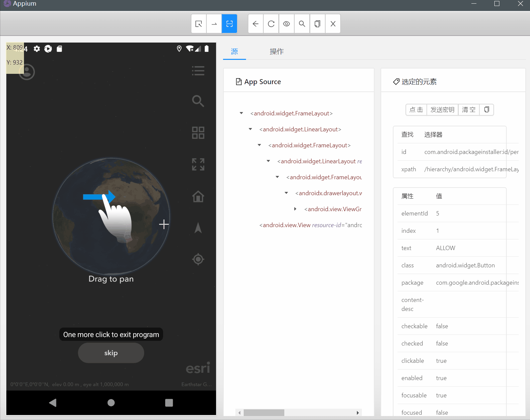Switch to the 操作 tab
This screenshot has height=420, width=530.
(277, 52)
